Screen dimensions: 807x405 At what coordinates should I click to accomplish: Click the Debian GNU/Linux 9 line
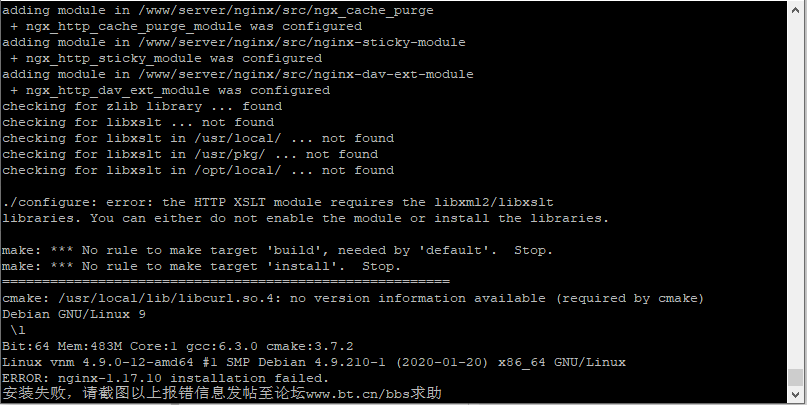74,314
